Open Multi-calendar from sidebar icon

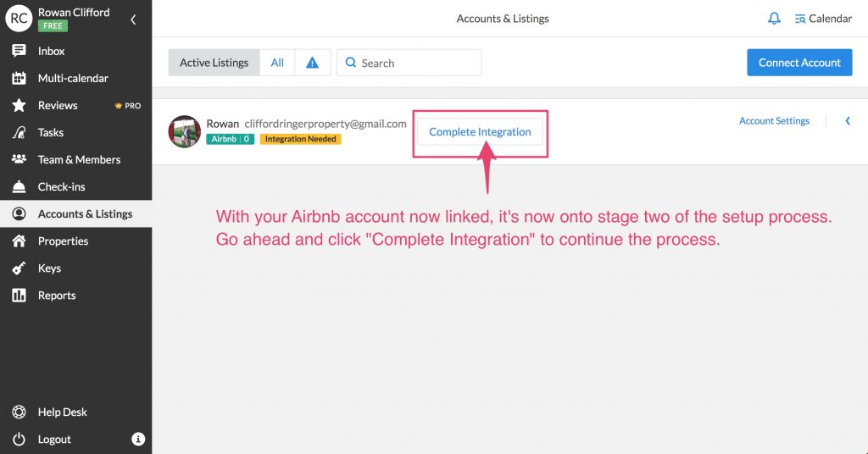(19, 78)
